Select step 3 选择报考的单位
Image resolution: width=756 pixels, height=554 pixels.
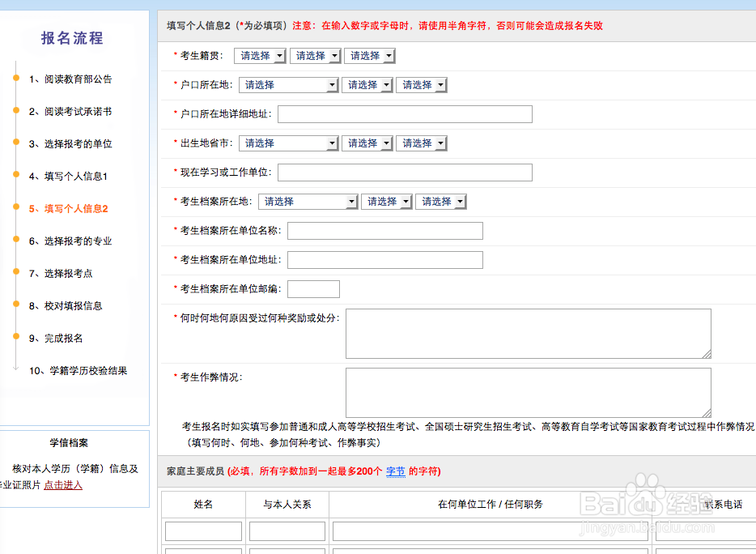tap(70, 144)
